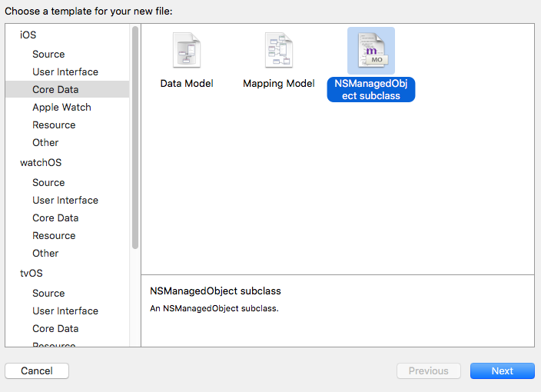Choose Other under iOS

pos(45,142)
